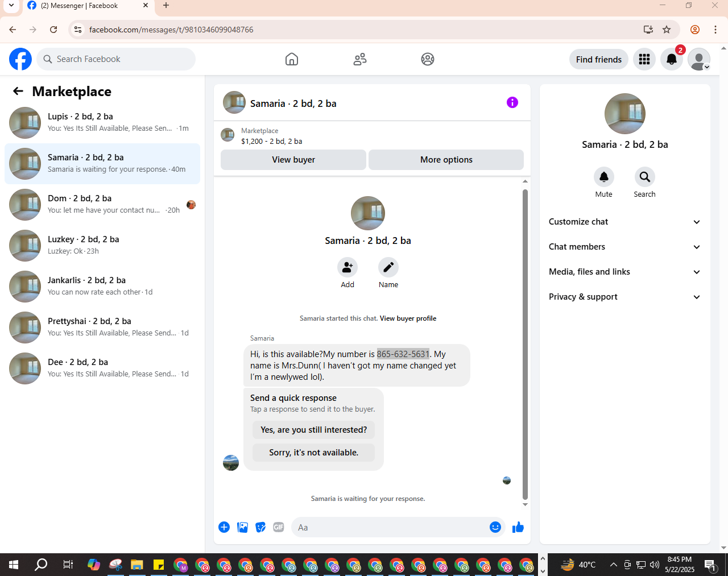The height and width of the screenshot is (576, 728).
Task: Open Dom 2 bd, 2 ba conversation
Action: click(102, 205)
